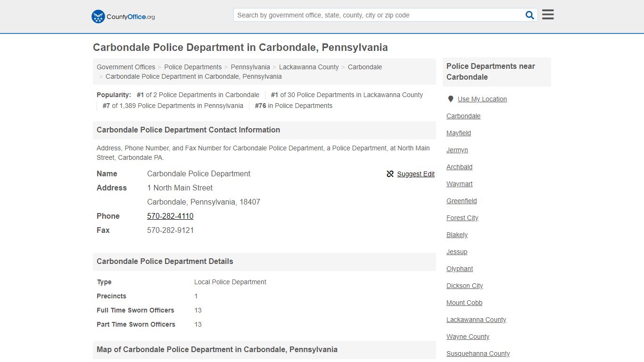Select Waymart from nearby list

click(x=459, y=184)
